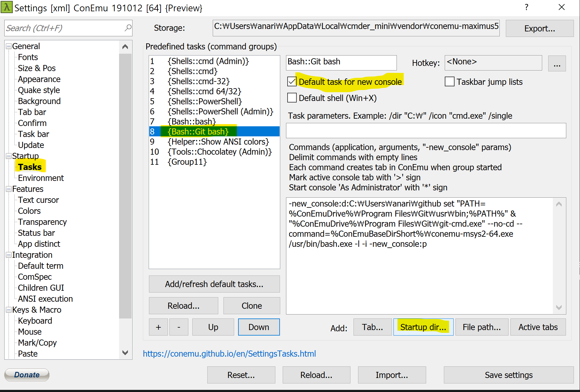
Task: Open Children GUI settings
Action: pos(41,288)
